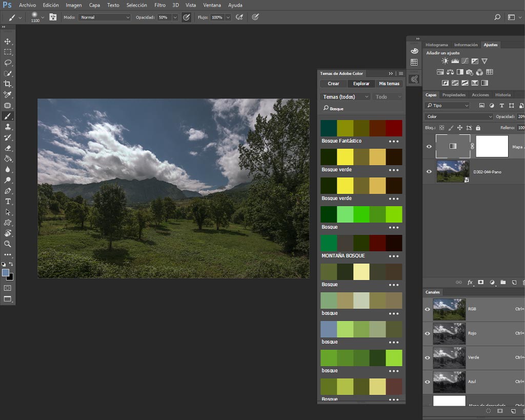Select the Brush tool in toolbar

pyautogui.click(x=7, y=116)
